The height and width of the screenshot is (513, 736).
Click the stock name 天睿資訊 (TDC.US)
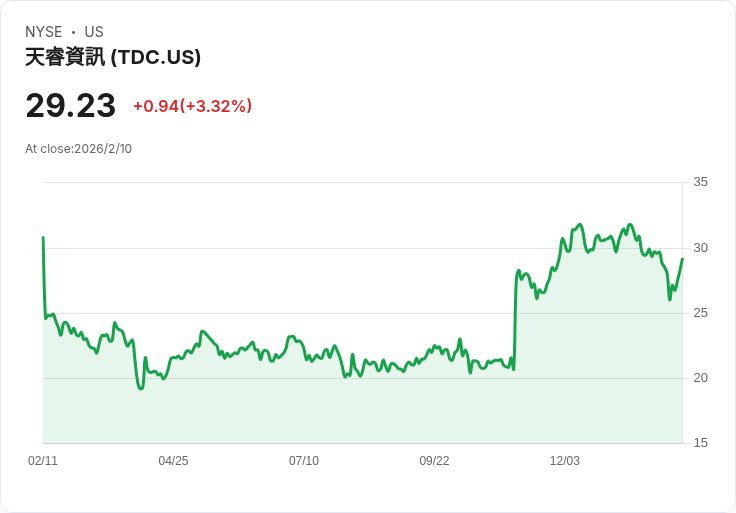(x=113, y=57)
